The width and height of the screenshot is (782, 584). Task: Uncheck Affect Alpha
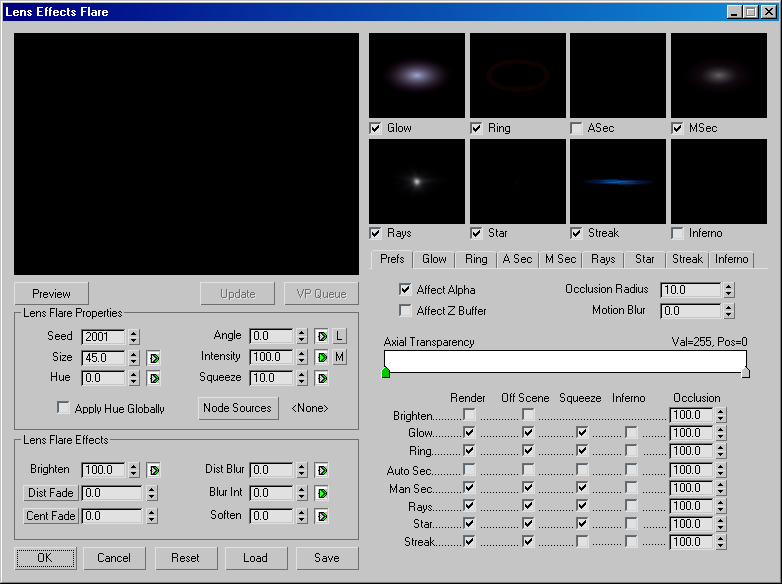[405, 289]
